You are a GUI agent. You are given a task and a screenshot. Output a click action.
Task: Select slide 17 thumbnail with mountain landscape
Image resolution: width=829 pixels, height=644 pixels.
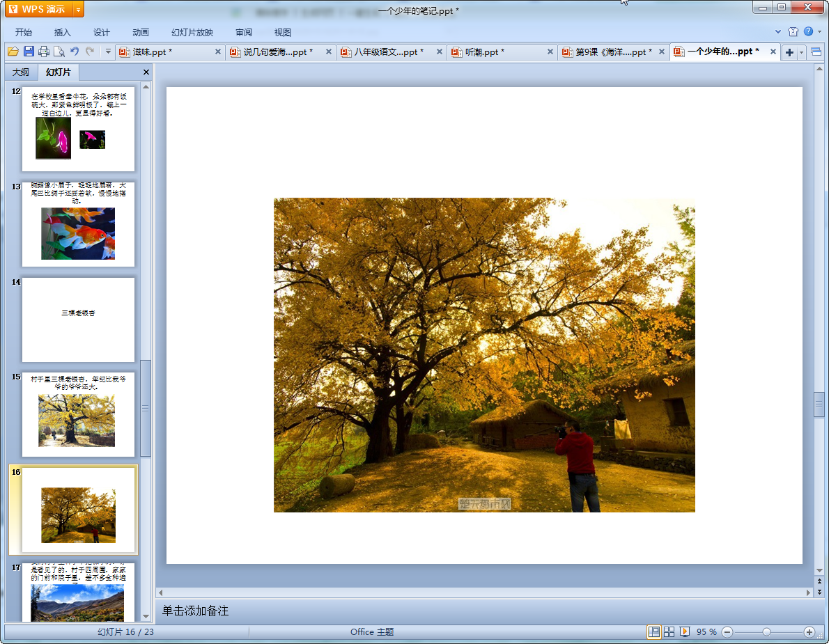78,592
